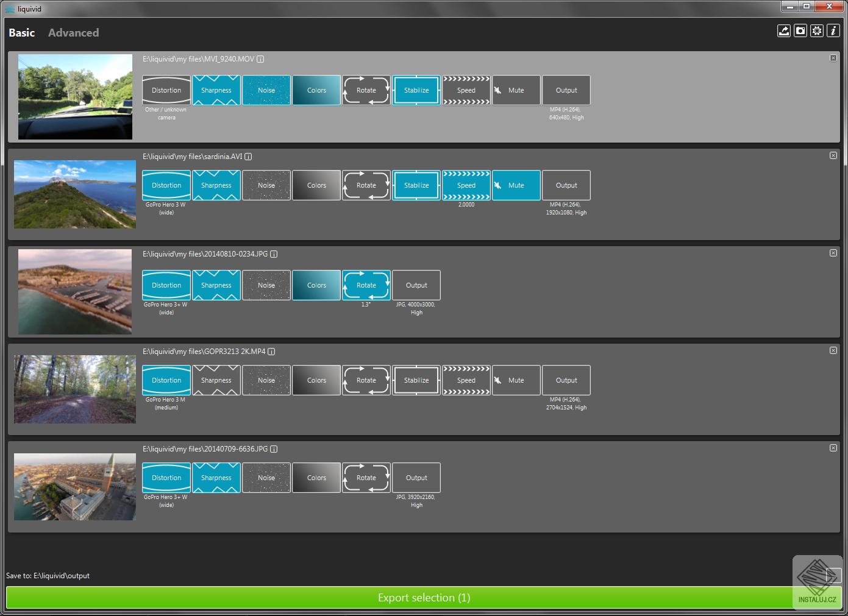This screenshot has height=616, width=848.
Task: Select the sardinia.AVI coastline thumbnail
Action: click(75, 194)
